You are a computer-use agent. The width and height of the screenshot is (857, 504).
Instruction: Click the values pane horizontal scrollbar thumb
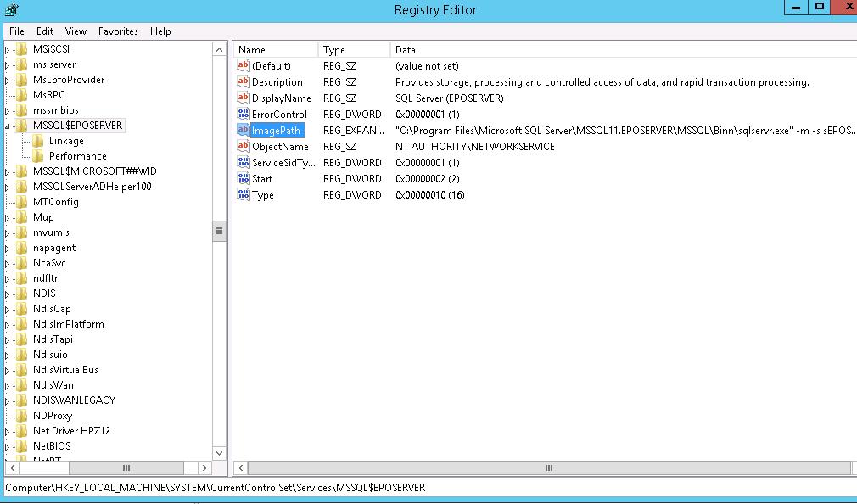549,468
